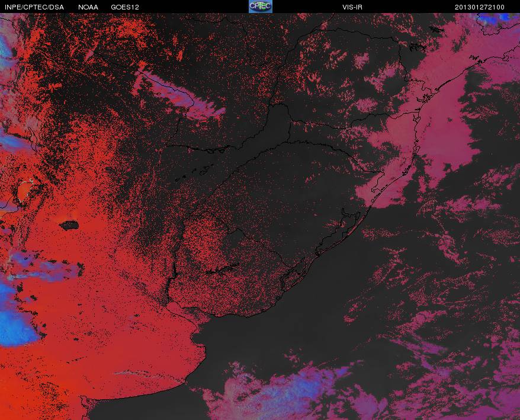Click the CPTEC logo in the header
Screen dimensions: 520x420
261,7
